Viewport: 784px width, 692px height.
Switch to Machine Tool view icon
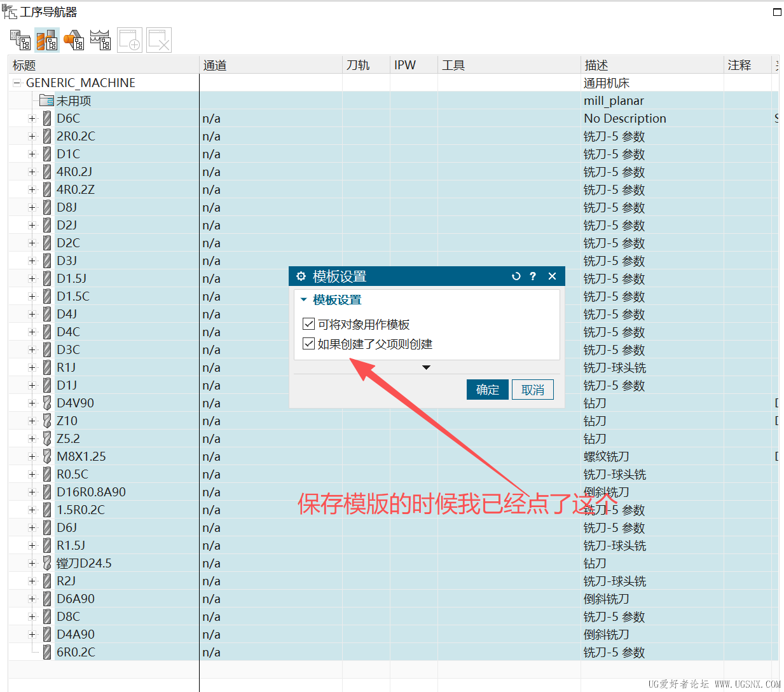coord(47,40)
